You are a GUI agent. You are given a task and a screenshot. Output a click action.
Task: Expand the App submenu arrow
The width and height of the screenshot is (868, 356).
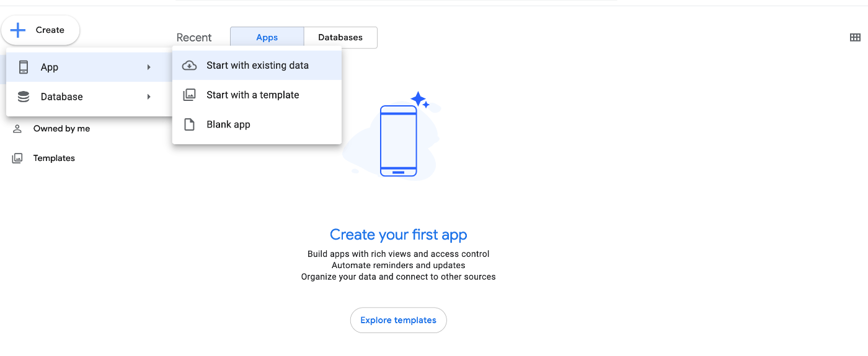(149, 67)
